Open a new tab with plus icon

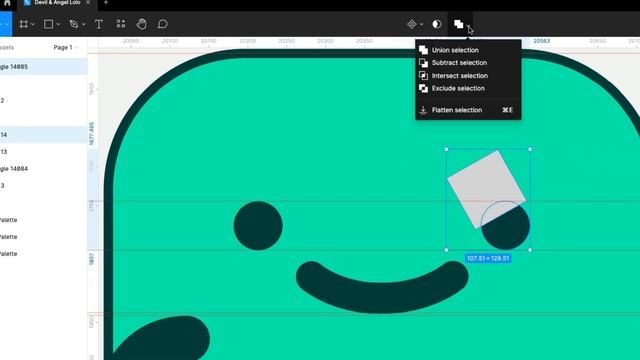(106, 3)
